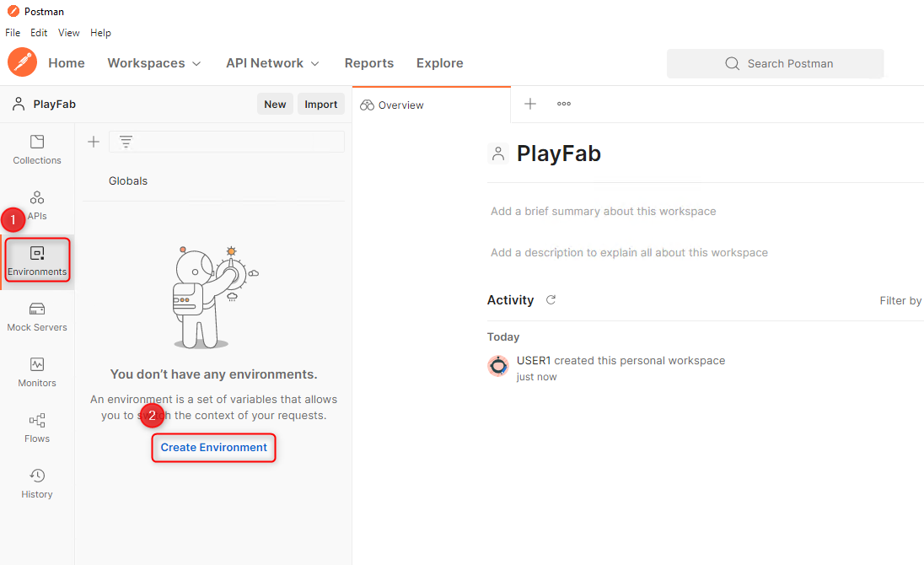Open the Flows panel
The width and height of the screenshot is (924, 565).
click(x=36, y=427)
